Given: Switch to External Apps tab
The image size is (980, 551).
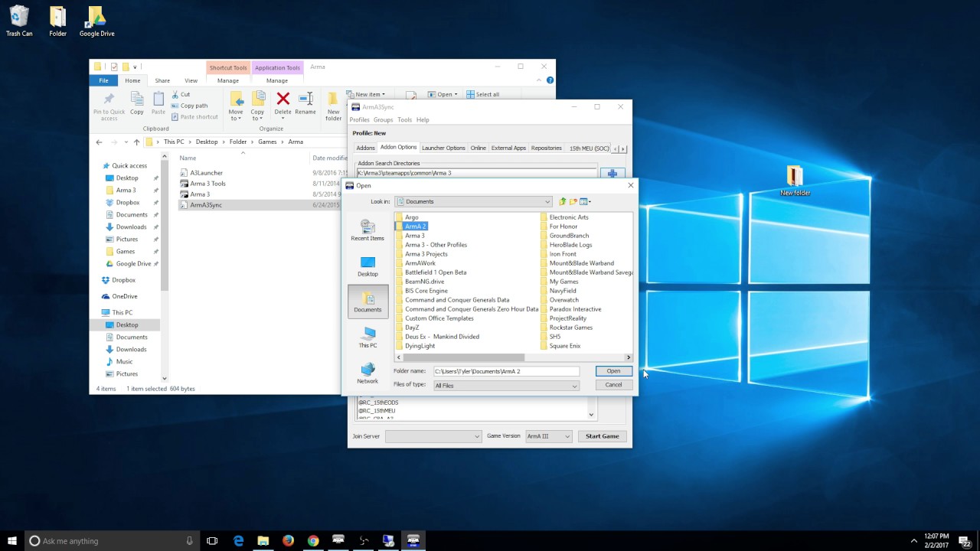Looking at the screenshot, I should tap(508, 148).
